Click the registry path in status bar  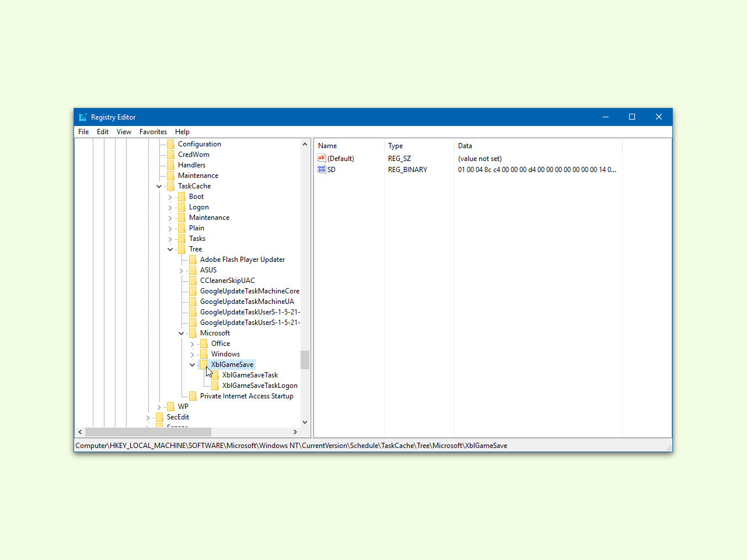coord(291,446)
